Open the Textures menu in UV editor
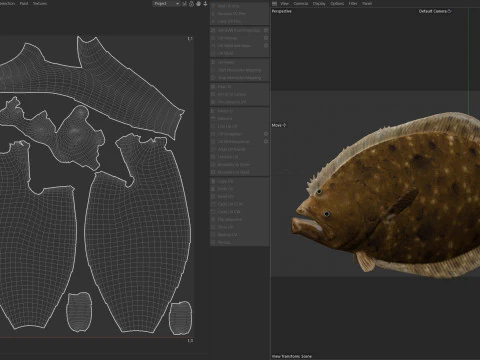Screen dimensions: 480x360 [x=40, y=3]
